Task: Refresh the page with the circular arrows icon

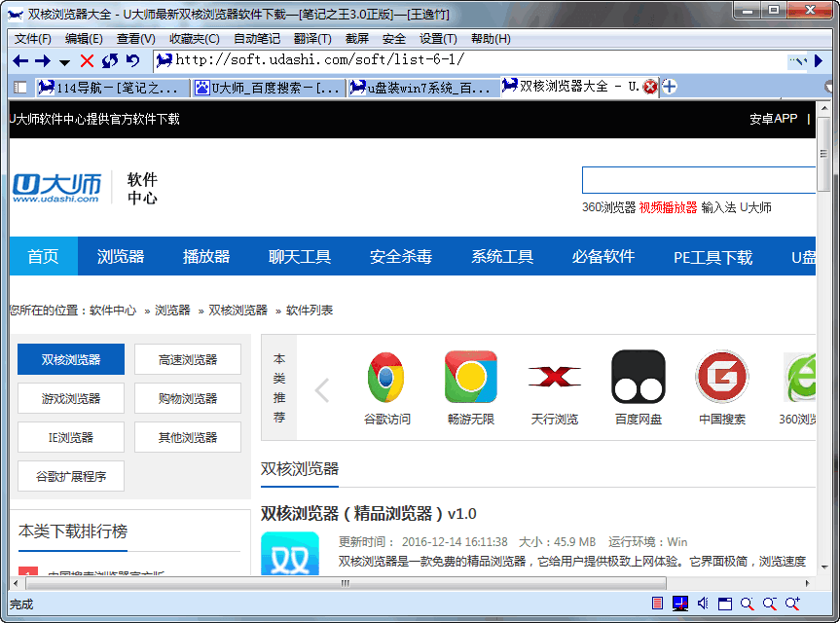Action: (110, 61)
